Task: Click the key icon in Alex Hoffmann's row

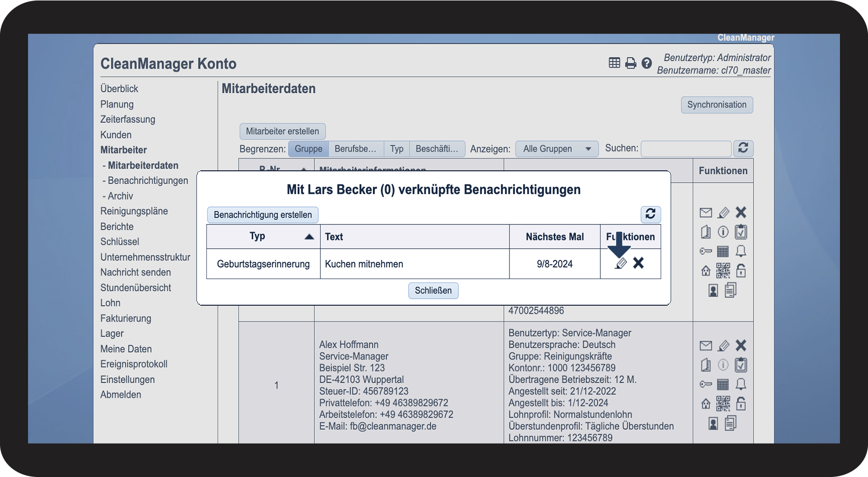Action: [705, 384]
